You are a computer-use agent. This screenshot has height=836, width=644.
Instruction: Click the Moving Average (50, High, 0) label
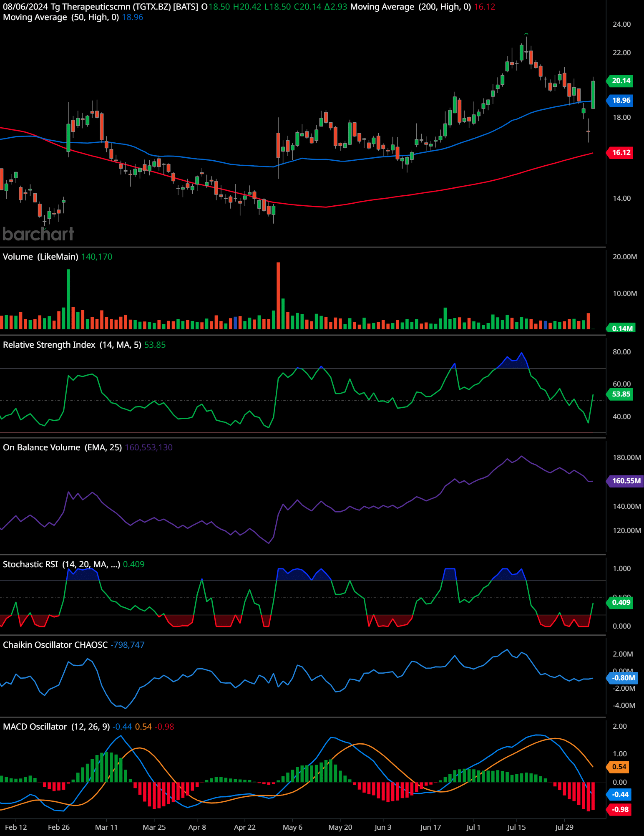click(61, 17)
